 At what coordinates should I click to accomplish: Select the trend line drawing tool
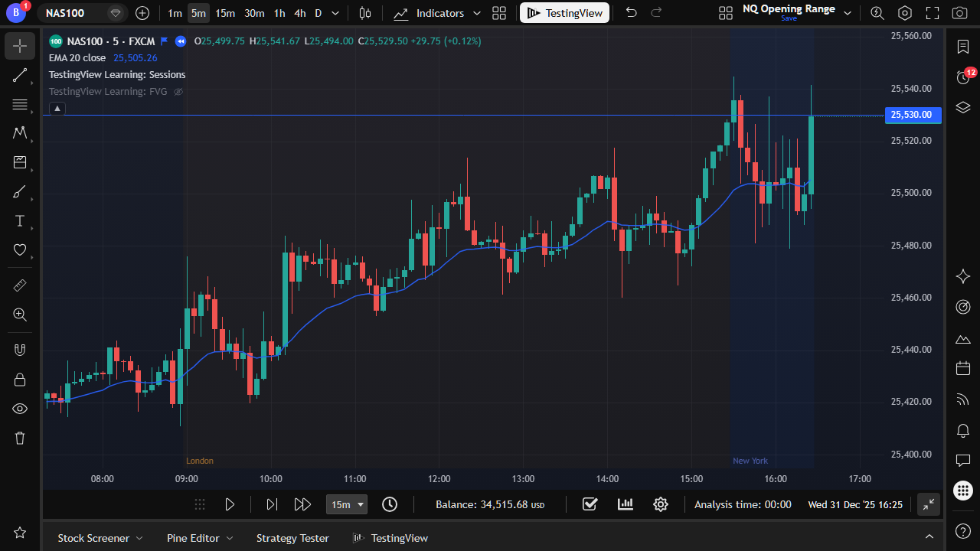20,75
